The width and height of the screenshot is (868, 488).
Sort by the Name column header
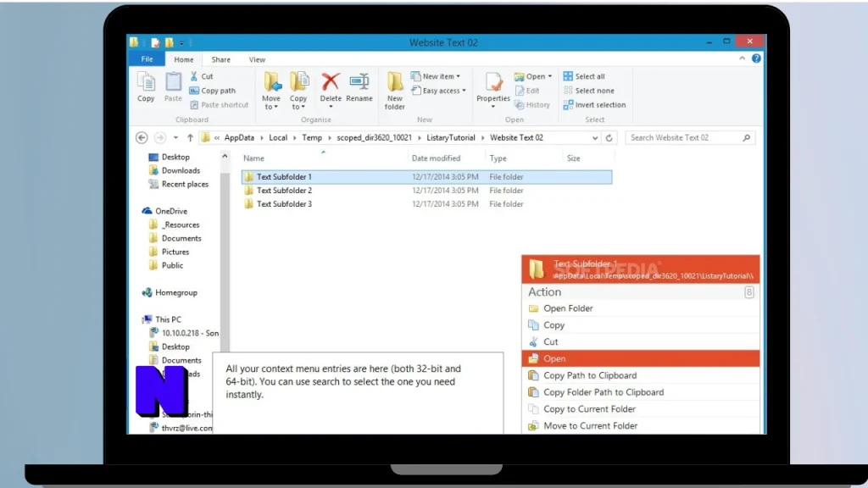[324, 158]
